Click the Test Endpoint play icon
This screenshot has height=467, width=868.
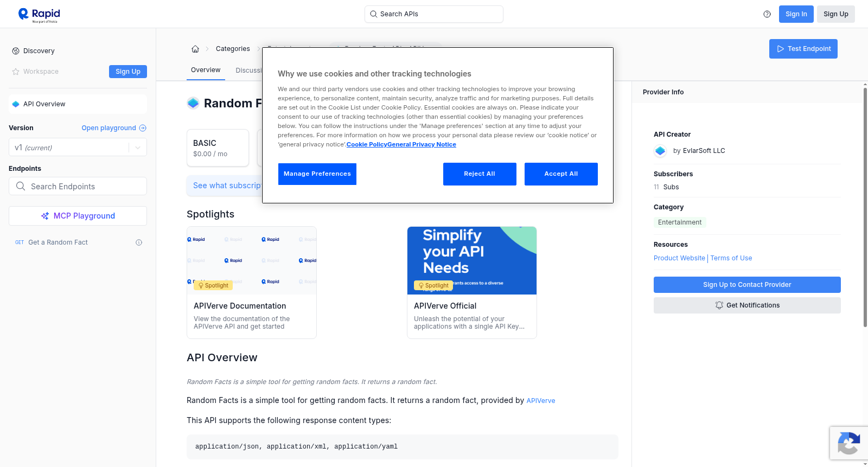click(x=781, y=49)
